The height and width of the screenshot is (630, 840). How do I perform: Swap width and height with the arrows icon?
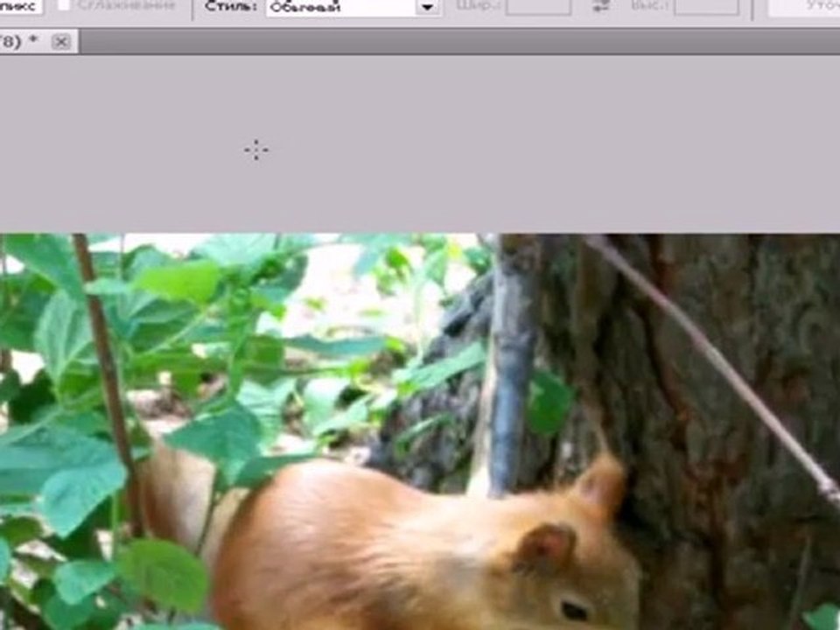[601, 6]
